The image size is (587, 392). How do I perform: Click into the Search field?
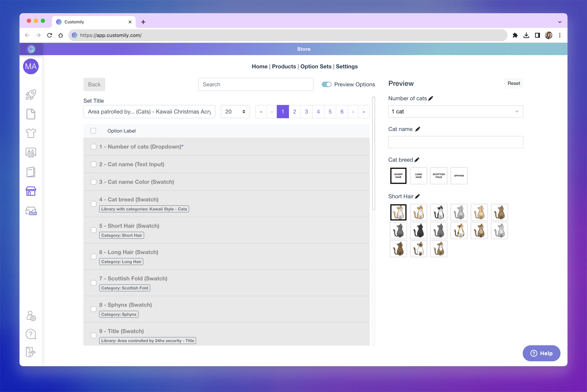point(255,85)
